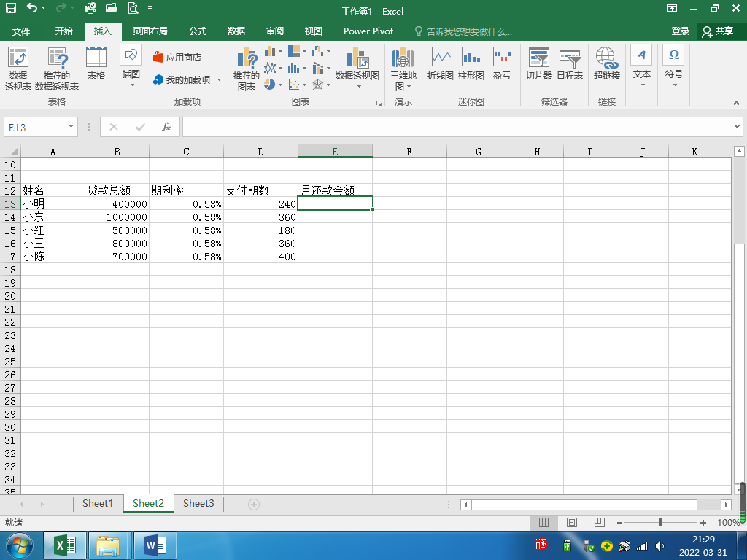Click the zoom slider handle
747x560 pixels.
click(661, 522)
